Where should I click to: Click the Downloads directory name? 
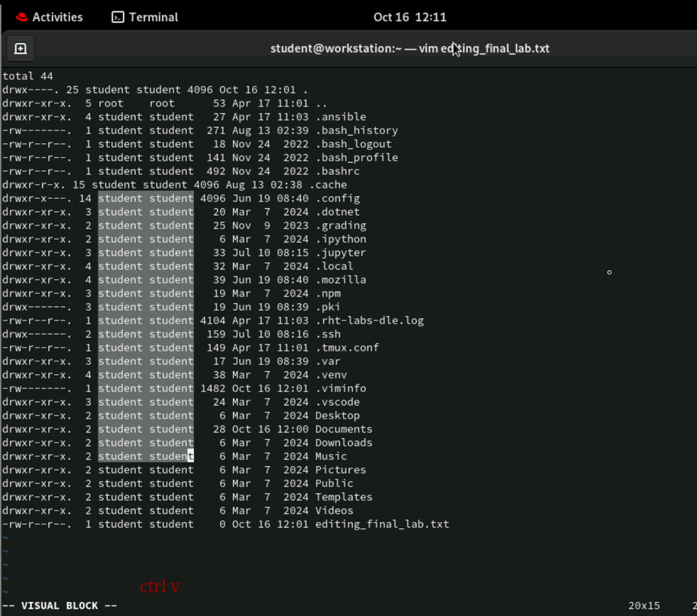tap(343, 443)
